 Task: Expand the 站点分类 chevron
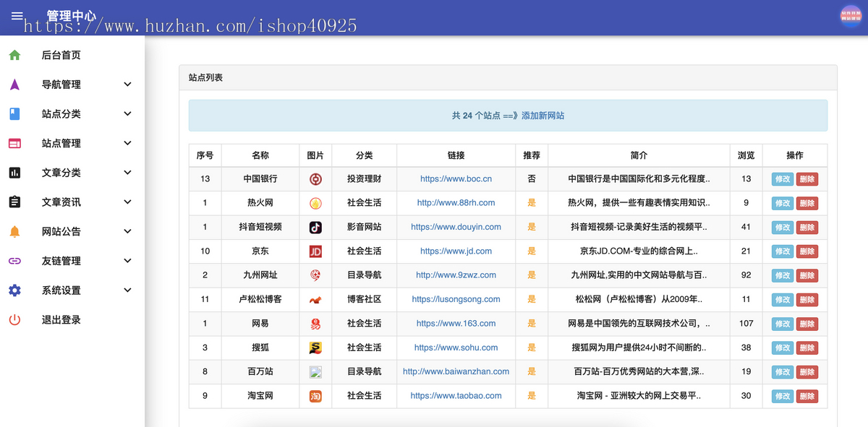pos(128,114)
